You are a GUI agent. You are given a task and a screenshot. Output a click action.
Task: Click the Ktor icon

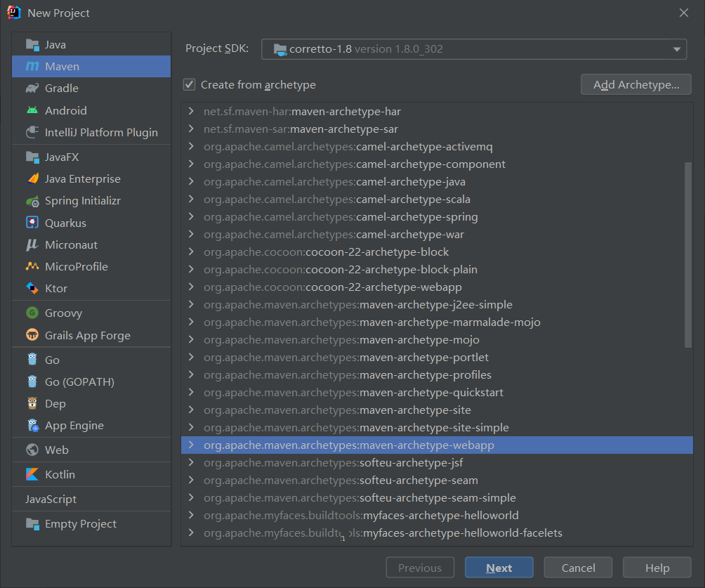32,288
